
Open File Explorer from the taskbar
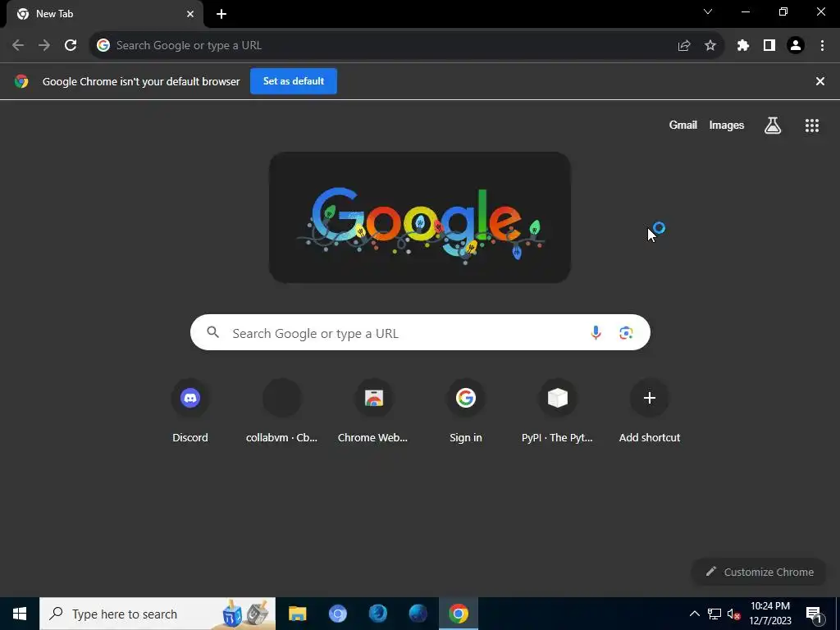(297, 614)
